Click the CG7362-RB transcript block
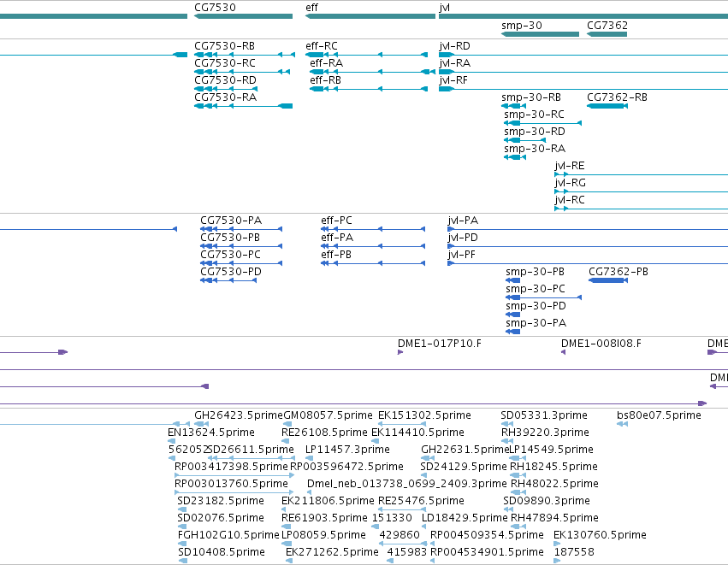The image size is (728, 565). (607, 106)
